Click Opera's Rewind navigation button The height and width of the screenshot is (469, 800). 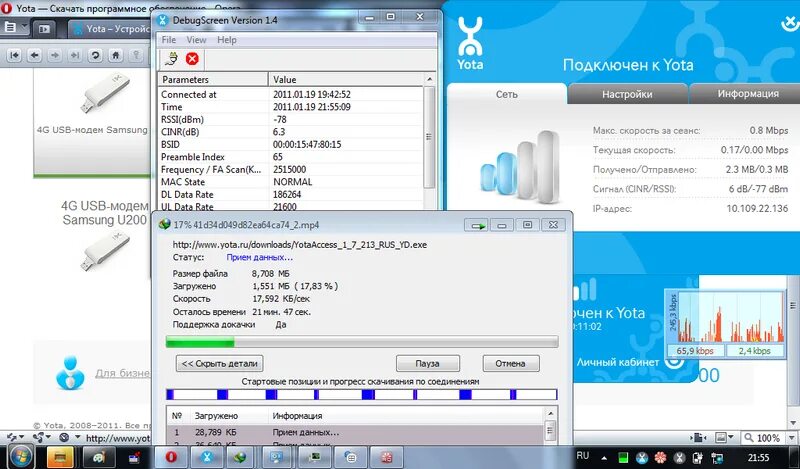[14, 55]
